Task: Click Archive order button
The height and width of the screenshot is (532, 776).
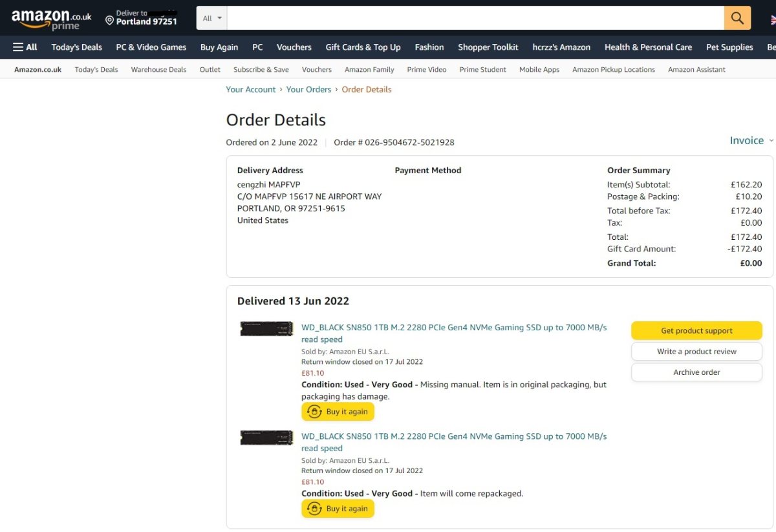Action: (696, 372)
